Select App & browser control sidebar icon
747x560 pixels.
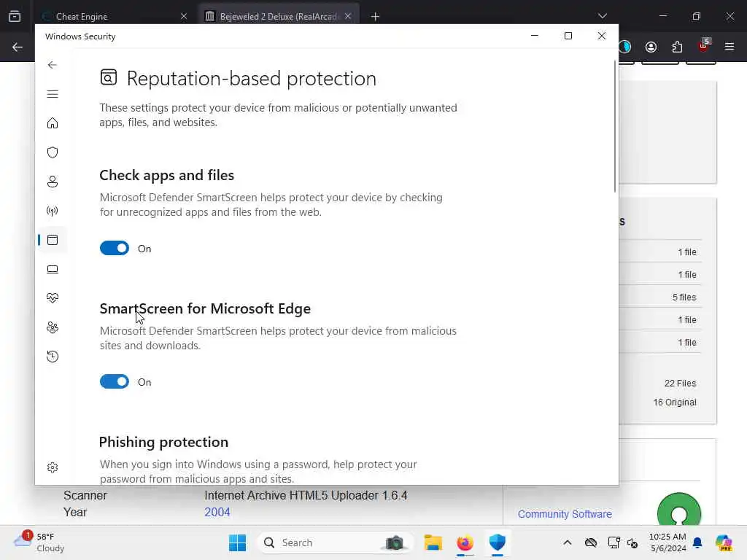coord(53,240)
